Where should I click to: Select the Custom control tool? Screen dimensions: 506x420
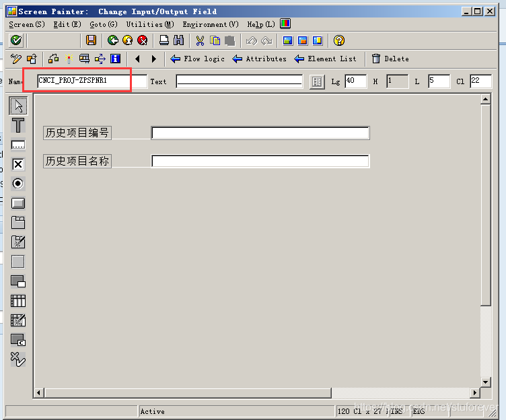point(18,340)
